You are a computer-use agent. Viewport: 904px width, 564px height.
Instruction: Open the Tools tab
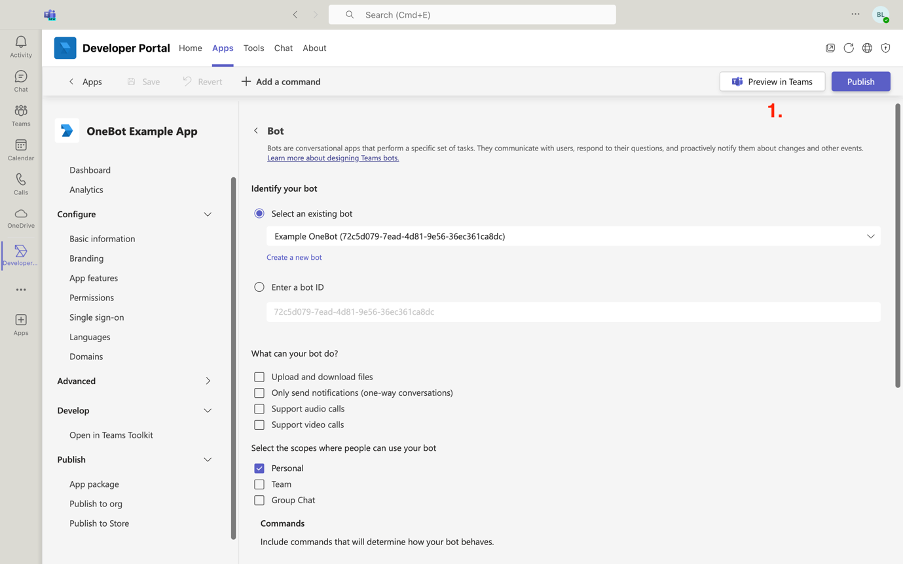click(254, 48)
